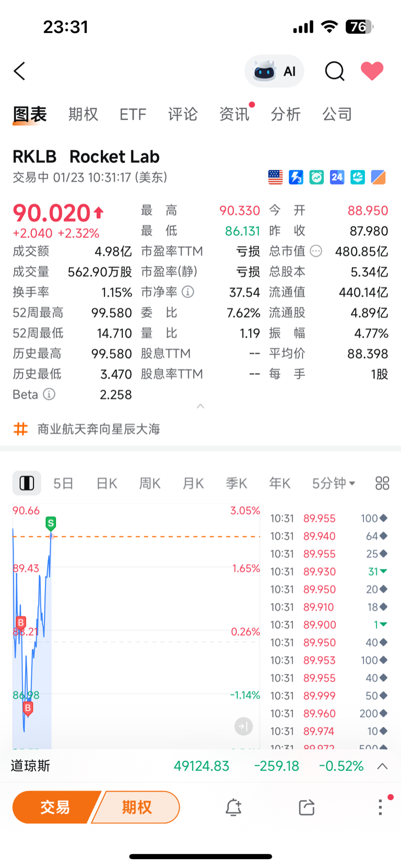Add a price alert with bell icon

point(233,807)
